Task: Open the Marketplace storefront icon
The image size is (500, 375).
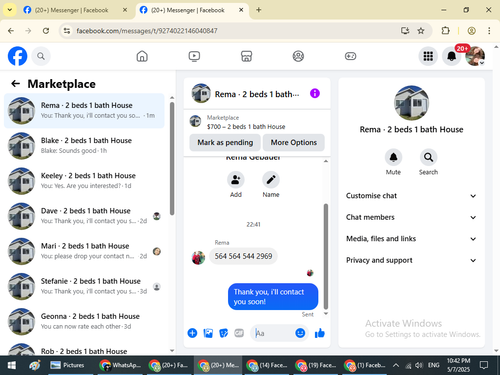Action: click(x=246, y=56)
